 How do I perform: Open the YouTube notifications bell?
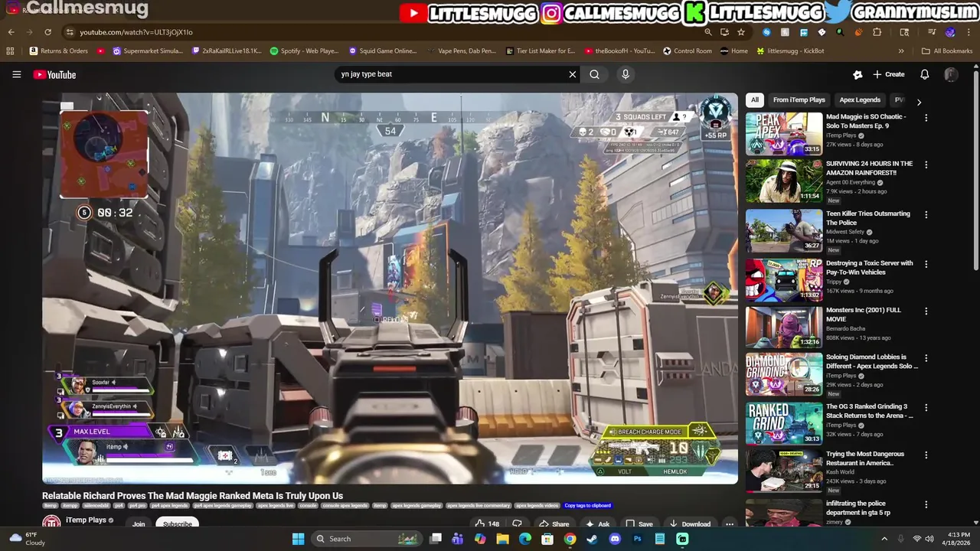pyautogui.click(x=924, y=74)
